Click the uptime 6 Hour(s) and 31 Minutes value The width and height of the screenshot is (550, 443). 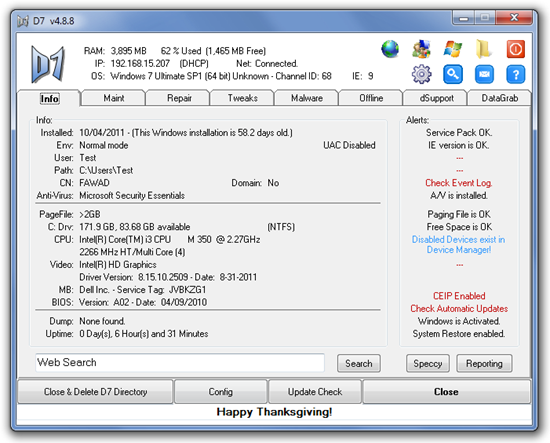coord(161,334)
